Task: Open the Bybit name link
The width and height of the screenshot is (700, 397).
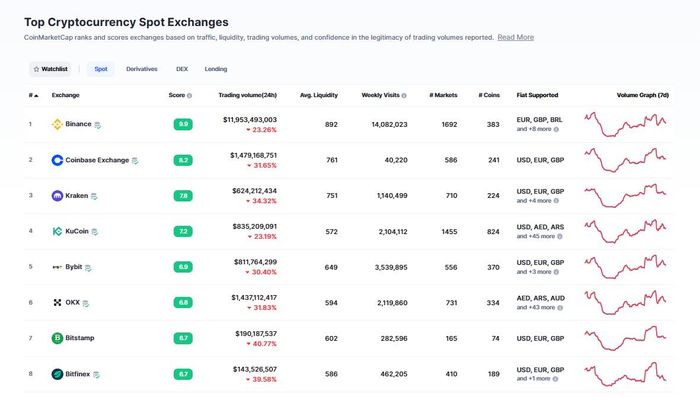Action: pos(74,267)
